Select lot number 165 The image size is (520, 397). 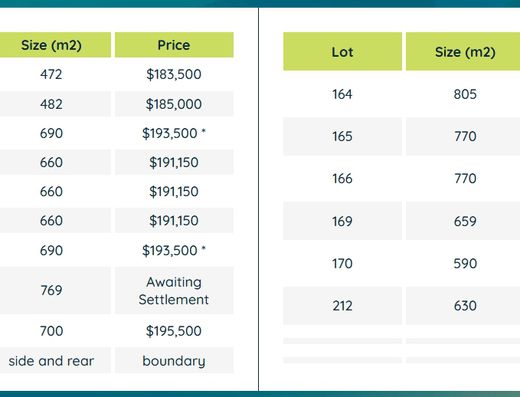point(342,136)
